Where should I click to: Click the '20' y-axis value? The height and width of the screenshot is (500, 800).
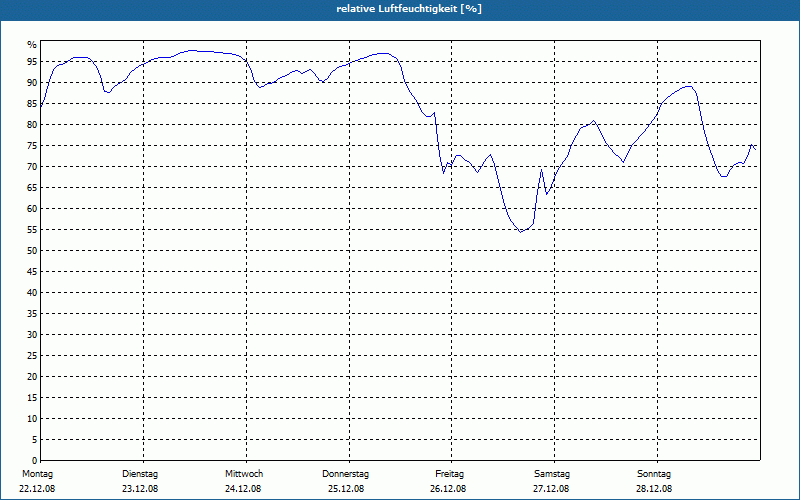click(x=32, y=377)
